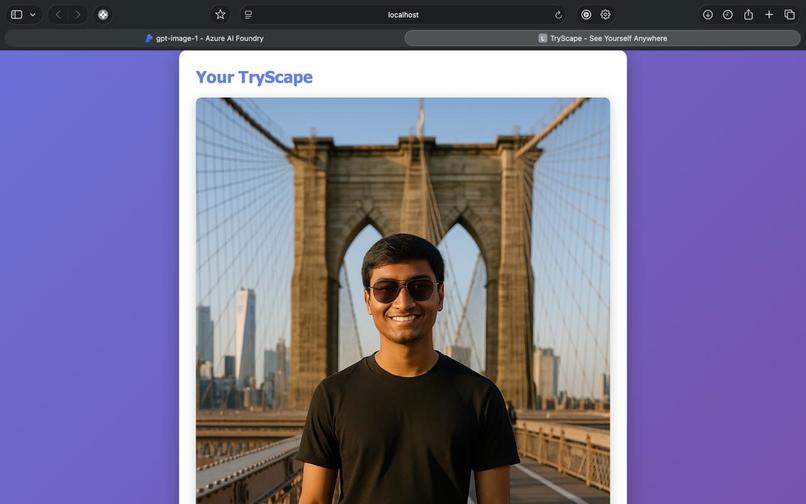806x504 pixels.
Task: Open the gear extension icon
Action: click(606, 14)
